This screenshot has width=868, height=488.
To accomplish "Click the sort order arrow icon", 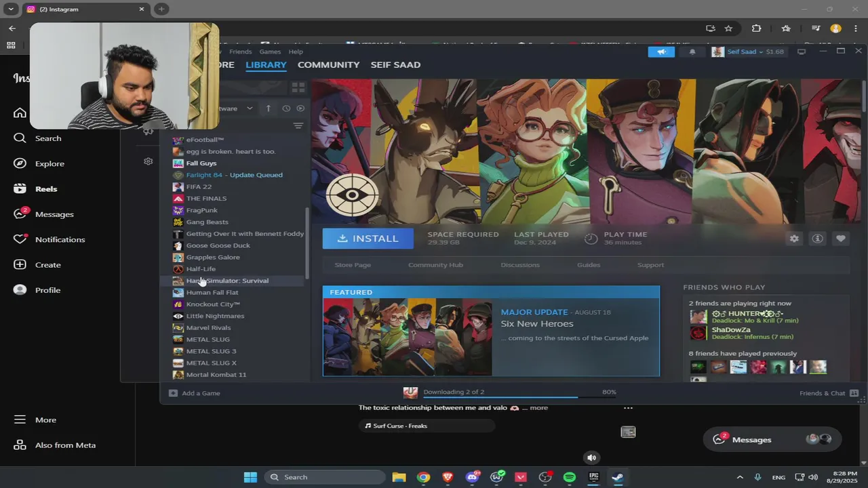I will tap(268, 108).
